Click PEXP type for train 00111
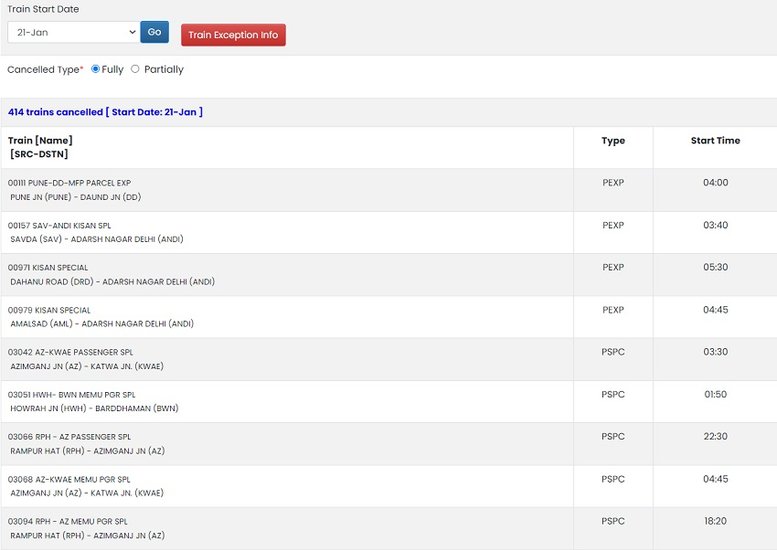This screenshot has width=777, height=550. tap(613, 183)
